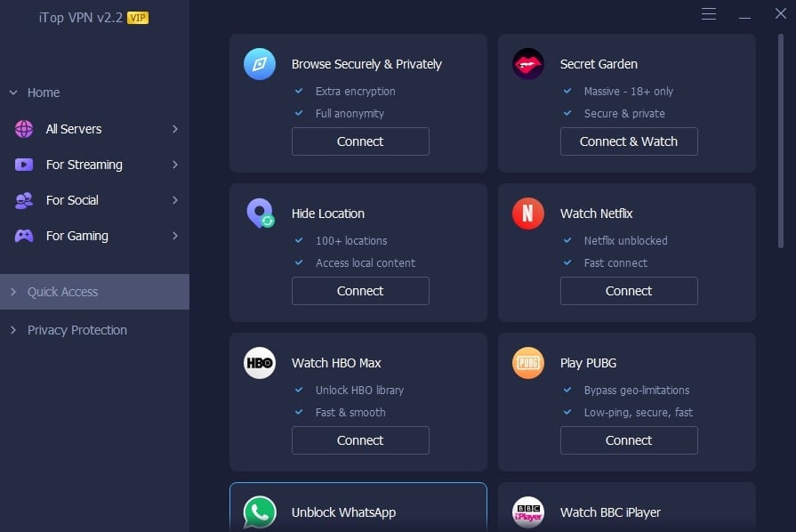The image size is (796, 532).
Task: Connect for Watch Netflix
Action: pos(629,291)
